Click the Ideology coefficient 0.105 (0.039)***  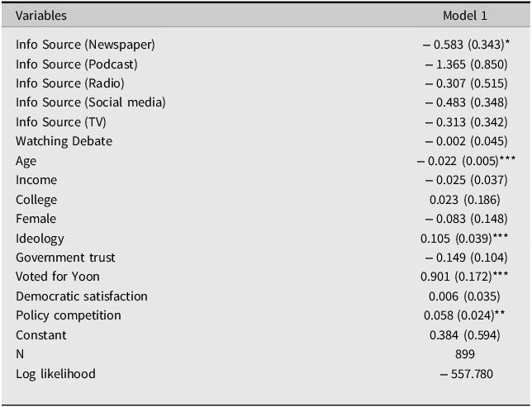point(466,239)
